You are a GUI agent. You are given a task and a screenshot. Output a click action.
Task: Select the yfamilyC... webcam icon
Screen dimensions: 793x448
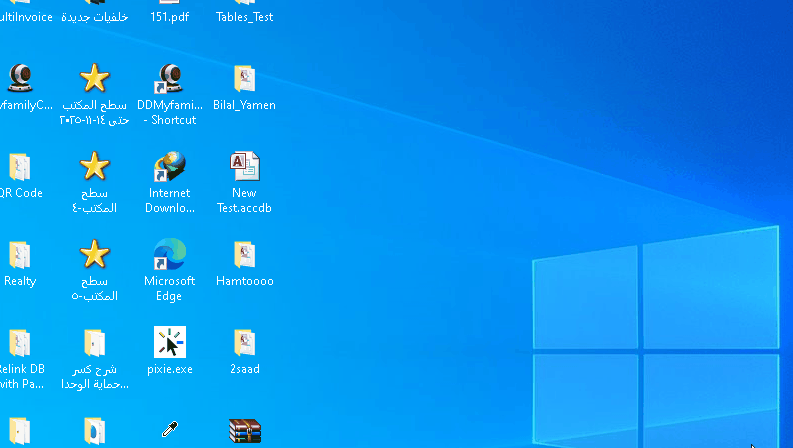click(x=20, y=79)
